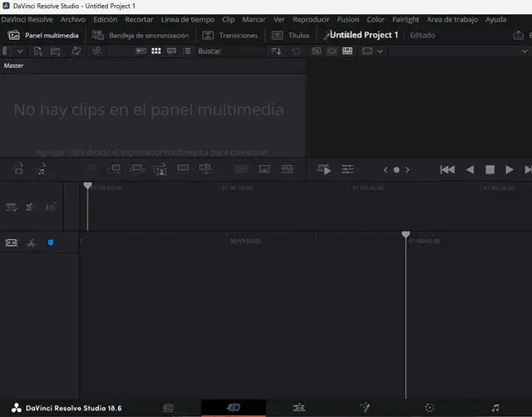Switch to the Color page tab
The height and width of the screenshot is (417, 532).
tap(430, 408)
